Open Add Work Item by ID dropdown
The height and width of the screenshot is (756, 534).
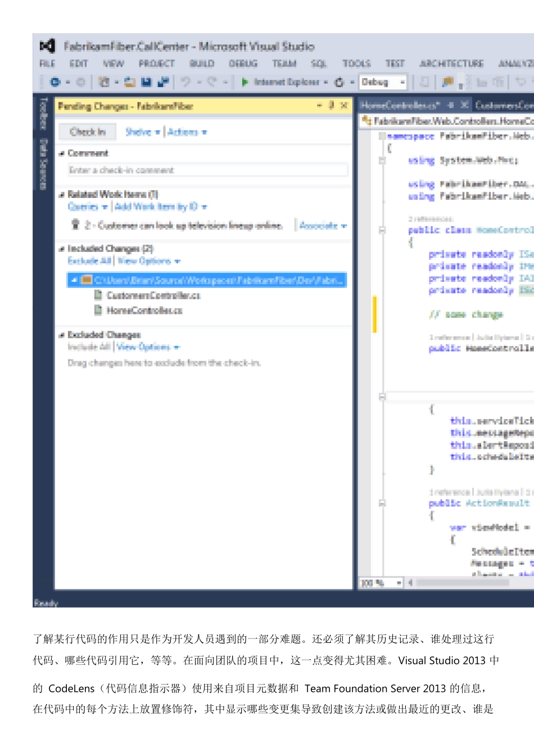pos(161,207)
